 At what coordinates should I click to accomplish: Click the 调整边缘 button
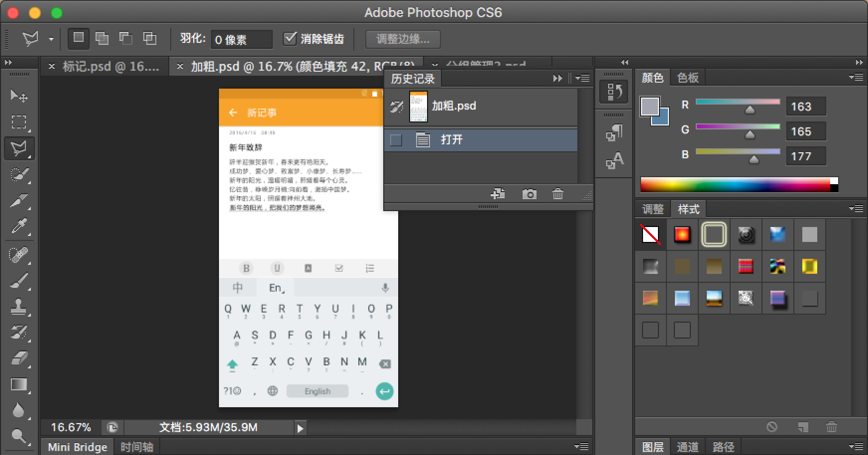[403, 39]
